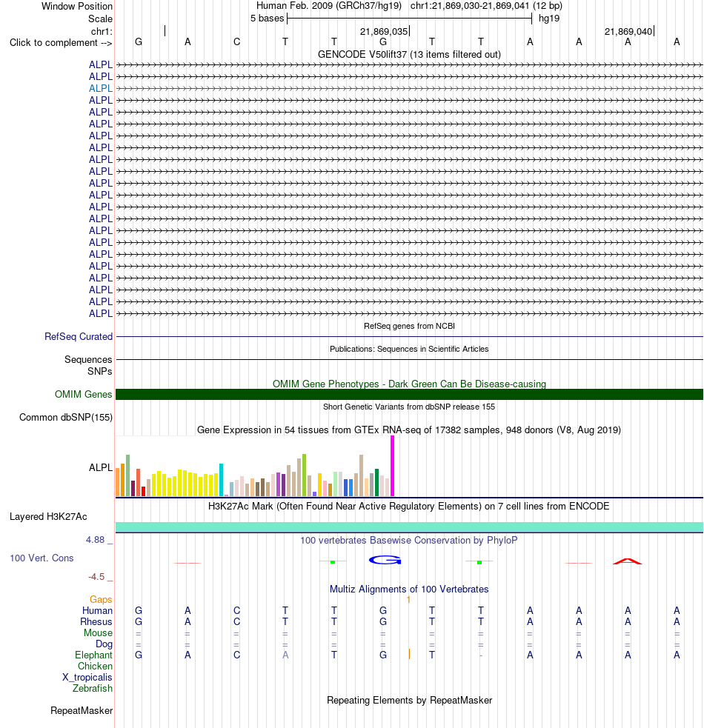Open the Common dbSNP(155) track label
Viewport: 704px width, 728px height.
pyautogui.click(x=66, y=418)
